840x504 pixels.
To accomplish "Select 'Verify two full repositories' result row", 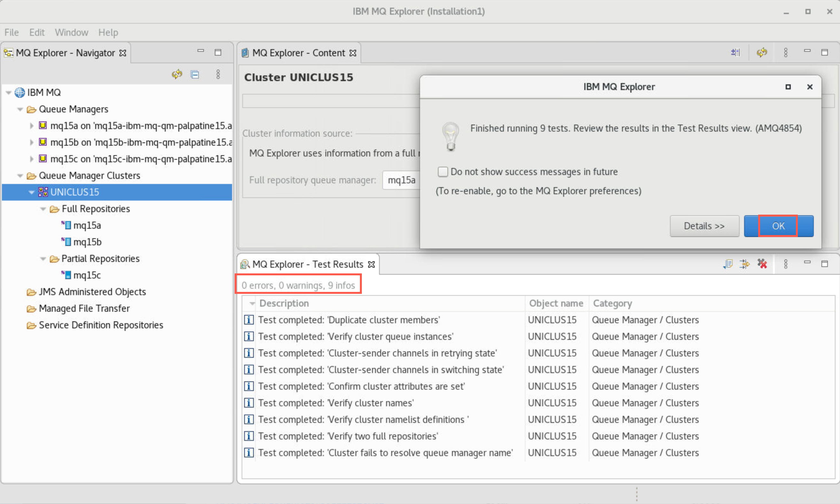I will (539, 436).
